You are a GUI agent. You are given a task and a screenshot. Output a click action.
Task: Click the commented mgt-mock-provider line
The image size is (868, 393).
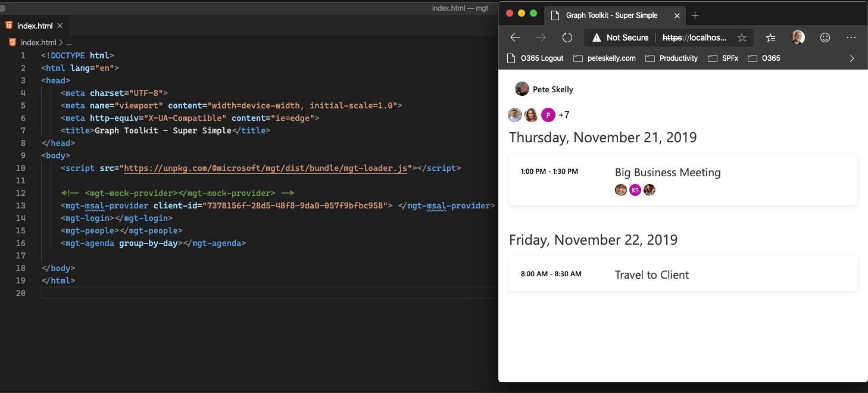coord(177,193)
